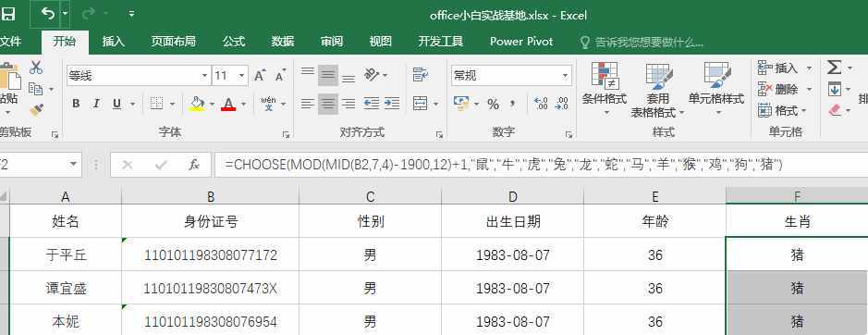
Task: Copy selection using the copy icon
Action: click(x=36, y=89)
